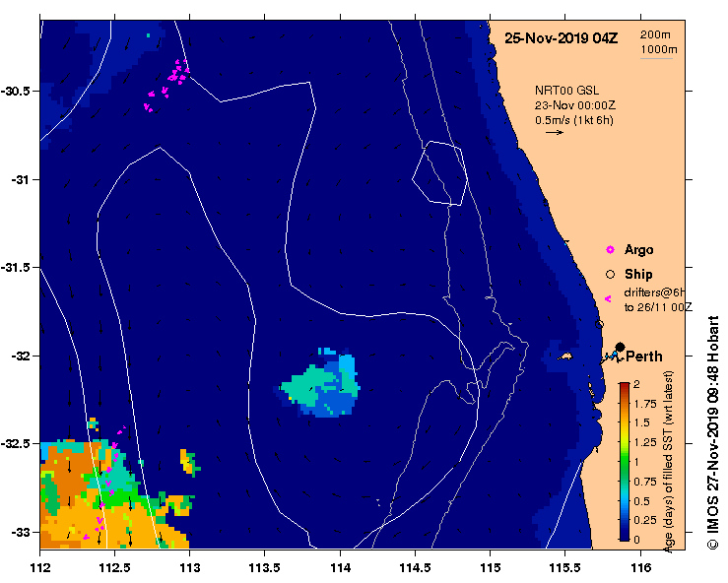Click the -30.5 latitude axis label
Viewport: 728px width, 583px height.
coord(16,91)
